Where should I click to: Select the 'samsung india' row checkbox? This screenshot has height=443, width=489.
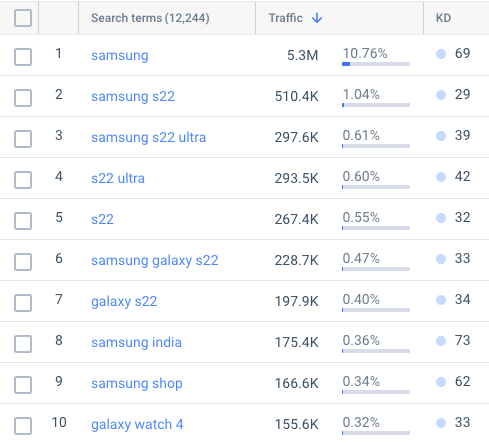[23, 344]
